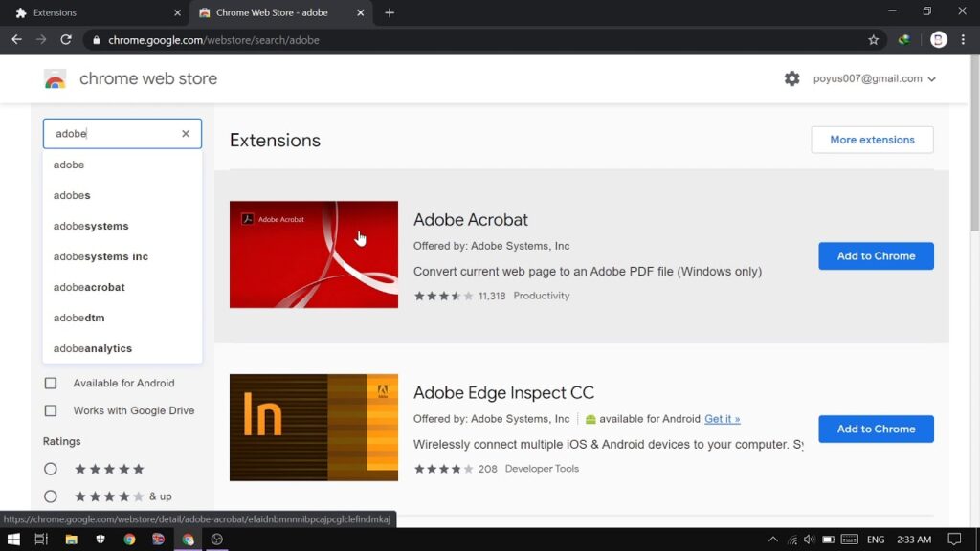980x551 pixels.
Task: Click the browser forward arrow
Action: tap(41, 40)
